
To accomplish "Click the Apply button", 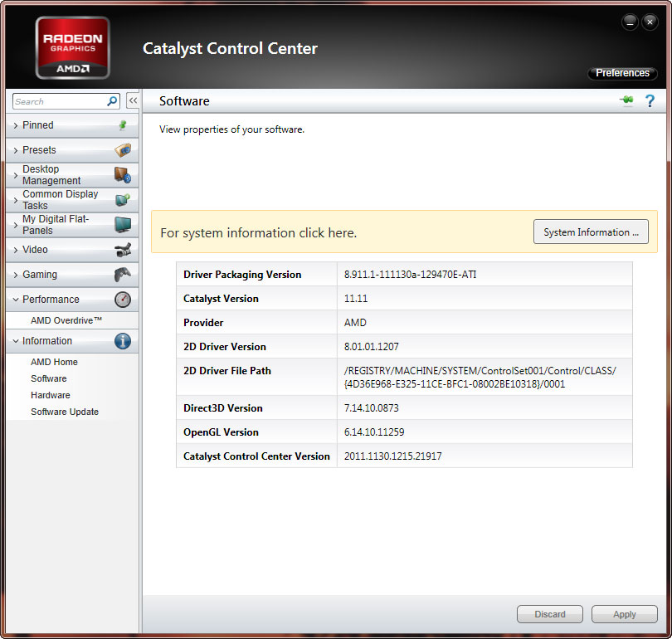I will point(625,614).
